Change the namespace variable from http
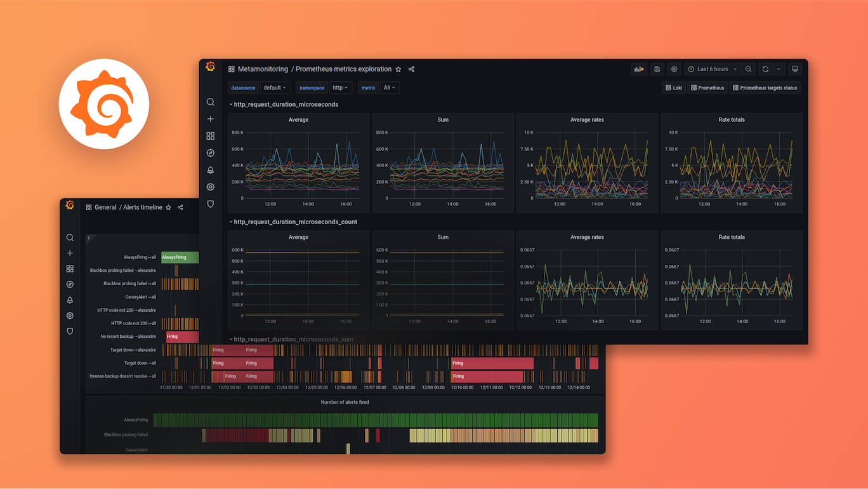This screenshot has width=868, height=489. (x=341, y=87)
